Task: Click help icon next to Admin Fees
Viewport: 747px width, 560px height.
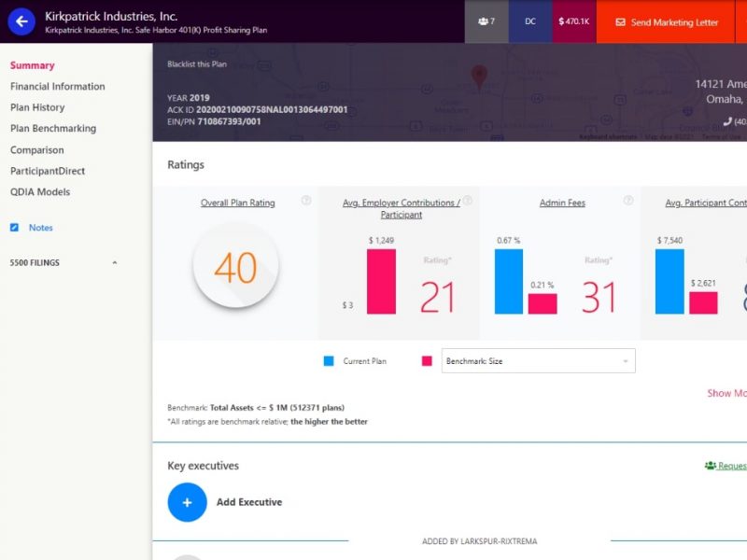Action: [628, 201]
